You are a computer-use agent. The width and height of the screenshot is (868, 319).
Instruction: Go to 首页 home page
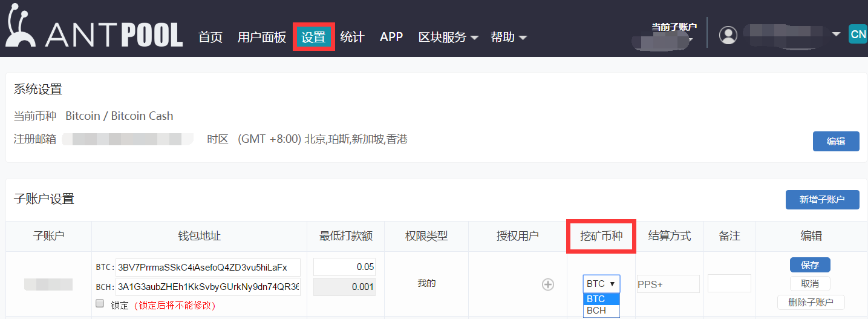210,38
